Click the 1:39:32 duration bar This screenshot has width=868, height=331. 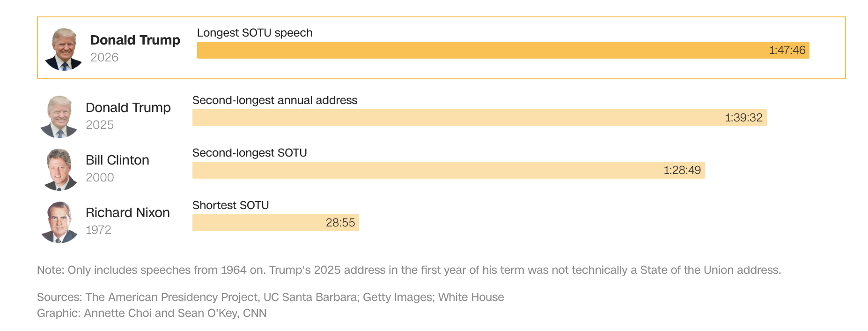[x=479, y=118]
